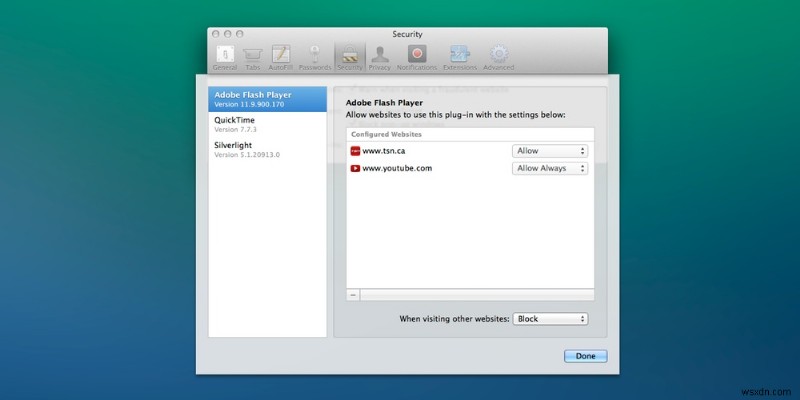Open the Passwords preferences pane
The height and width of the screenshot is (400, 800).
point(315,58)
